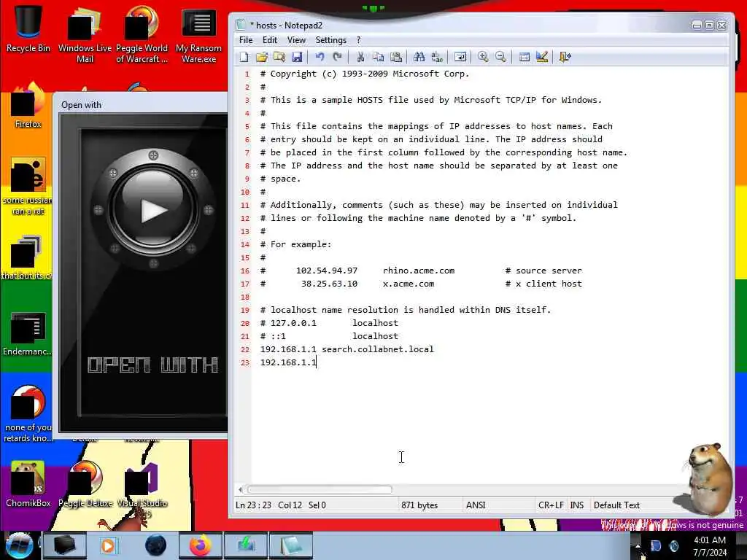Place cursor on line 22 search.collabnet.local
Viewport: 747px width, 560px height.
coord(378,349)
